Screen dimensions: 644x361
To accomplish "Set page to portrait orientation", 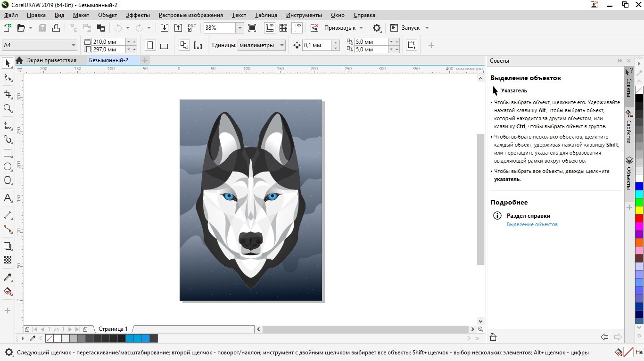I will 150,46.
